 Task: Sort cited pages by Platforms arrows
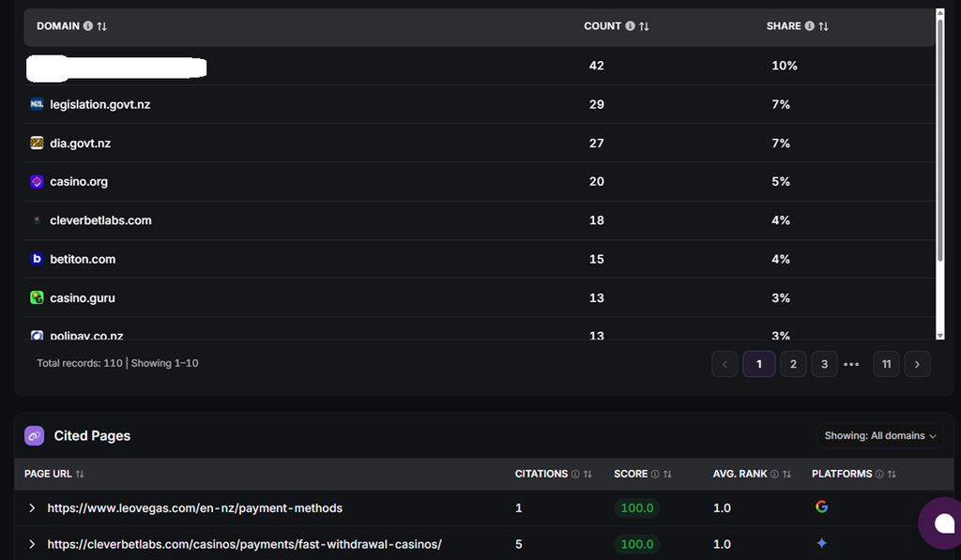pos(892,475)
